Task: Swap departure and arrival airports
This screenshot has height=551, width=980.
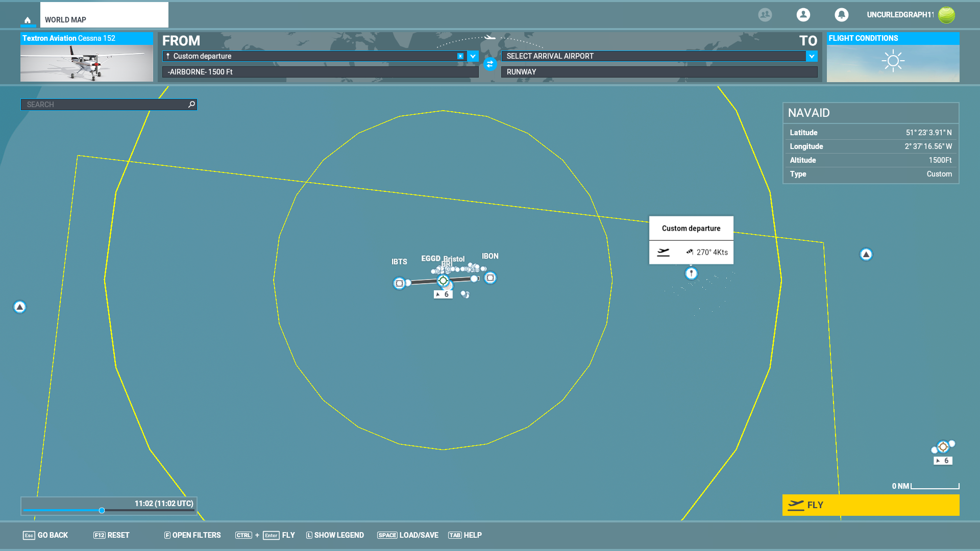Action: click(x=490, y=64)
